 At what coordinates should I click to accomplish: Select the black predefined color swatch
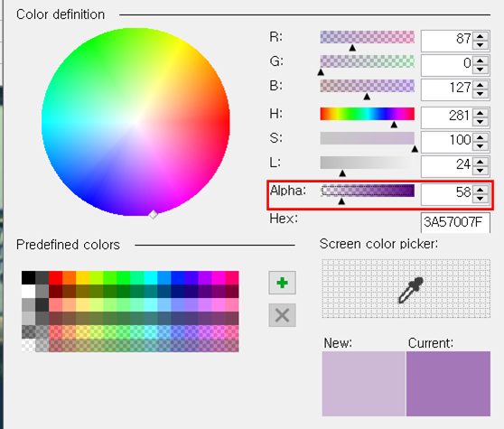[x=28, y=277]
